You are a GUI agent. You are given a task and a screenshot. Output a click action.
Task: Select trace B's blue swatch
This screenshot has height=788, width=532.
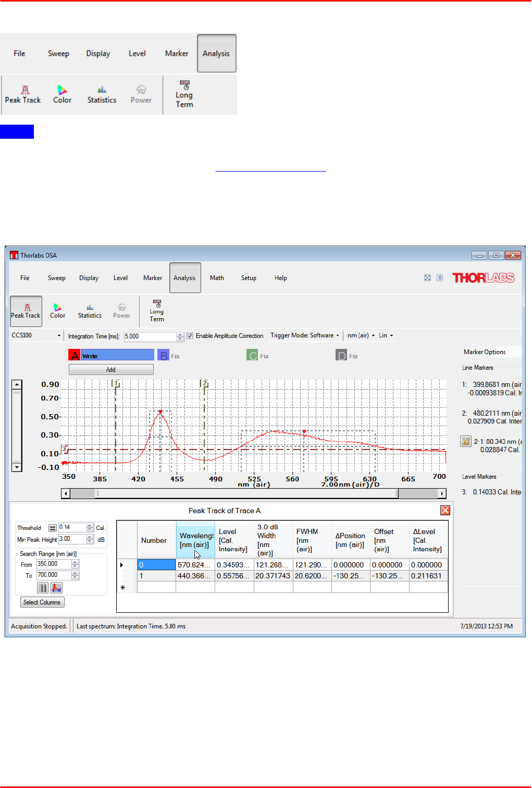[163, 356]
